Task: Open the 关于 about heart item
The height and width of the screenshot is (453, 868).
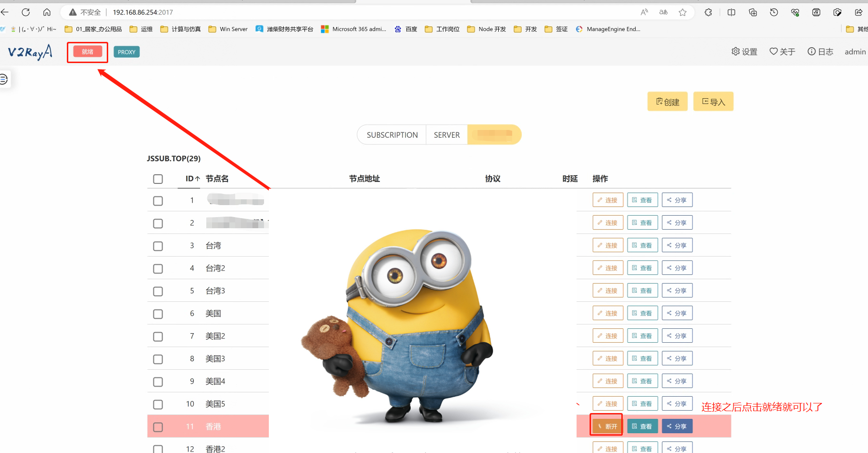Action: pyautogui.click(x=782, y=52)
